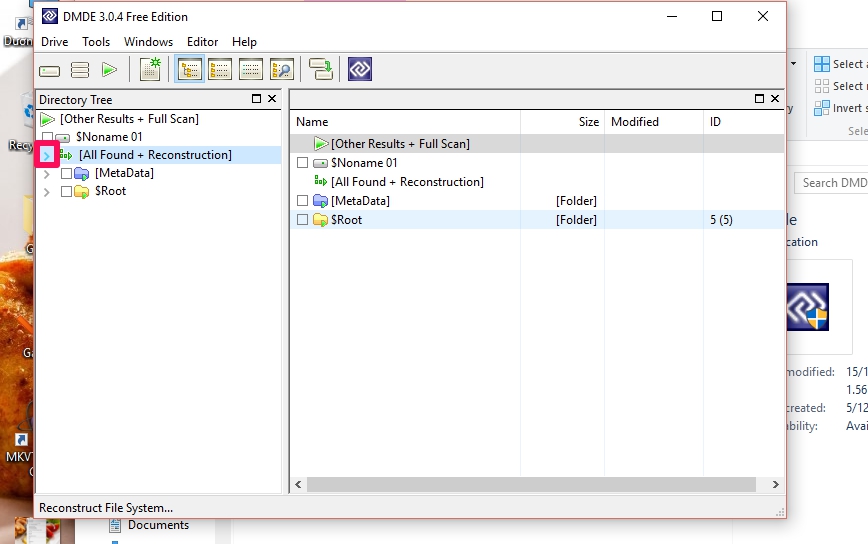
Task: Click the [Folder] size cell of $Root
Action: click(x=576, y=220)
